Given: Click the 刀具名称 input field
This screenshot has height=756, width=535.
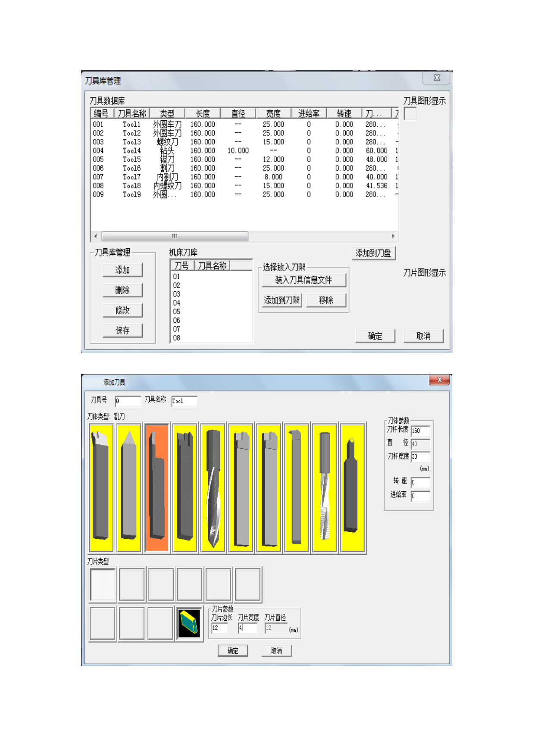Looking at the screenshot, I should coord(185,401).
